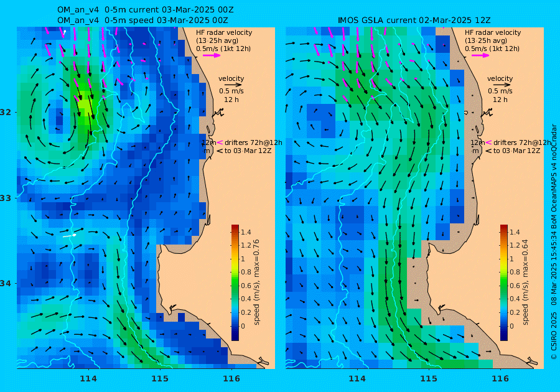This screenshot has height=392, width=560.
Task: Click longitude label 114 under the left map
Action: point(88,379)
